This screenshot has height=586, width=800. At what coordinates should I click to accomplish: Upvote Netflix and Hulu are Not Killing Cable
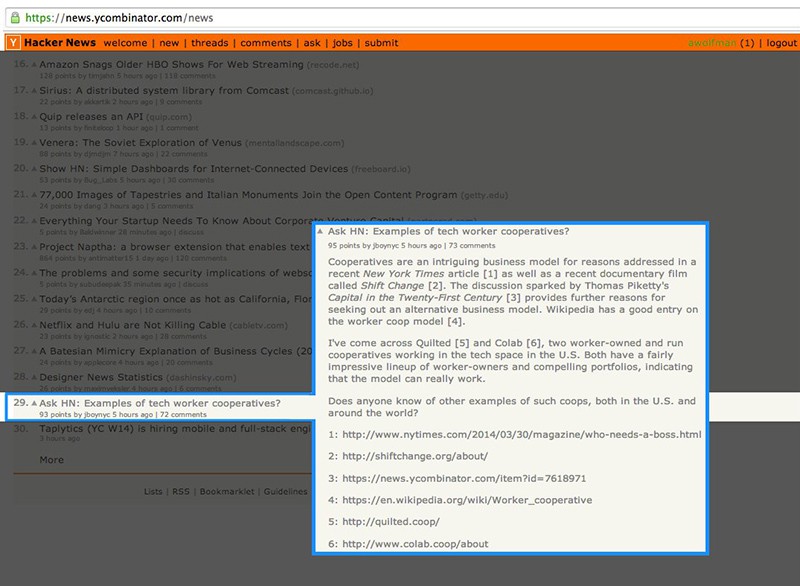pos(34,325)
